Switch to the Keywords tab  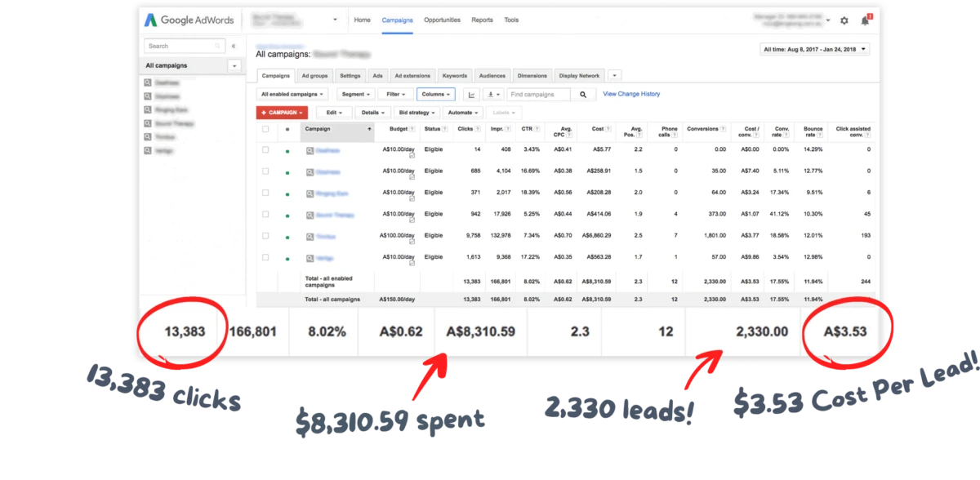454,76
